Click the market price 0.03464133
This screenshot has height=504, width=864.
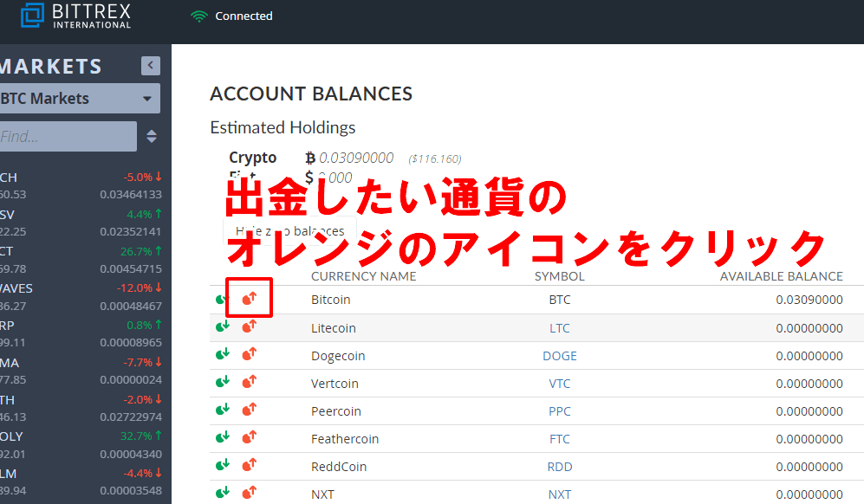(x=131, y=195)
